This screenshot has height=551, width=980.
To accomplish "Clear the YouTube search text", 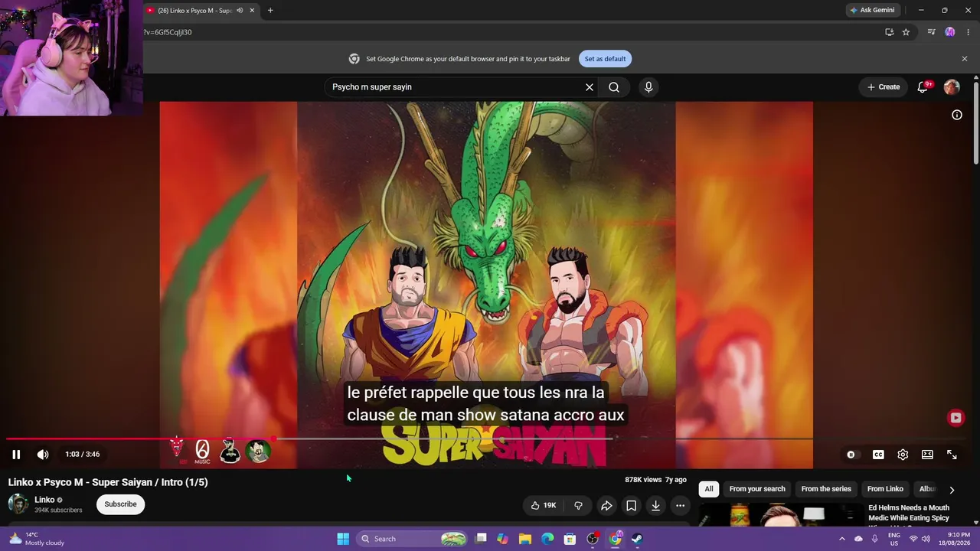I will pos(590,87).
